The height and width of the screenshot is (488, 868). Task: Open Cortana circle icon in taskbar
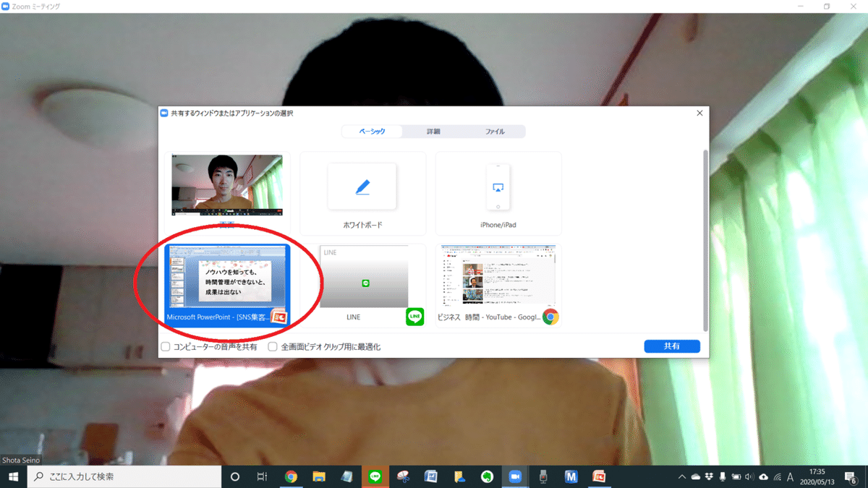tap(234, 476)
